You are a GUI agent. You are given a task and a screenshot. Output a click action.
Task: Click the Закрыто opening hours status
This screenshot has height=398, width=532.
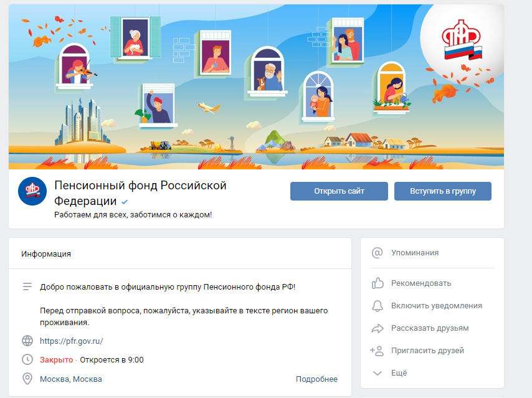[x=56, y=360]
